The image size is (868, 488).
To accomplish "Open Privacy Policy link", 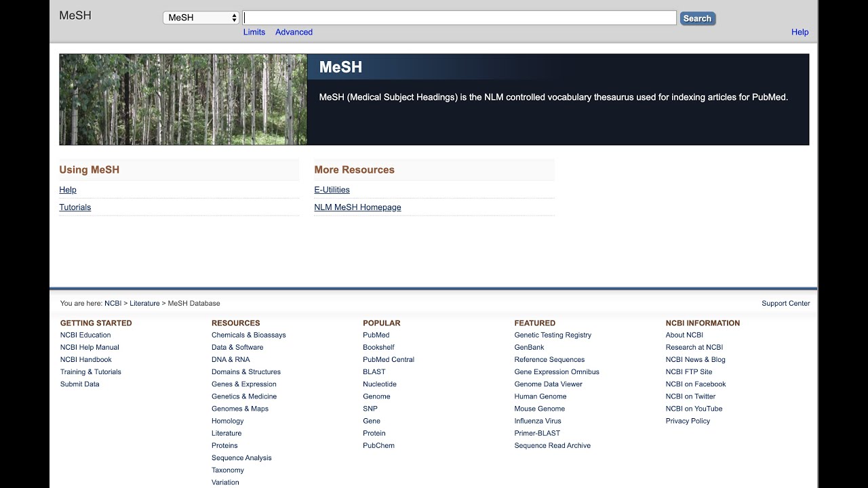I will tap(688, 420).
